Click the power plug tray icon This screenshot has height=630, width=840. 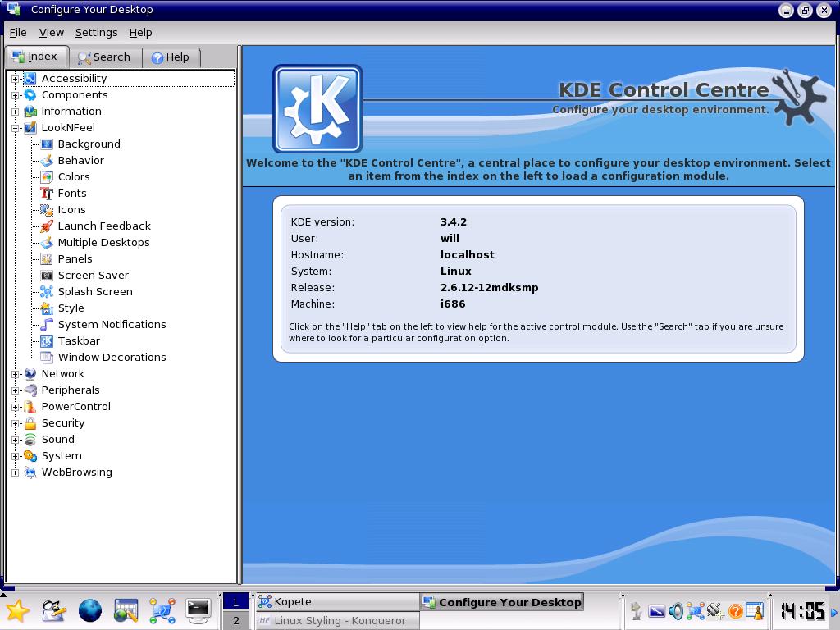[x=715, y=610]
